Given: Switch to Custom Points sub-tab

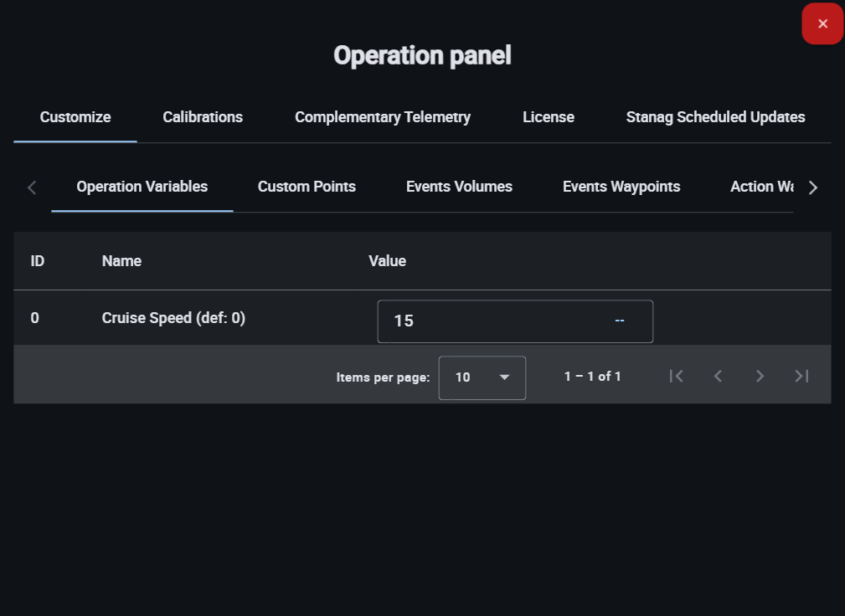Looking at the screenshot, I should coord(307,187).
